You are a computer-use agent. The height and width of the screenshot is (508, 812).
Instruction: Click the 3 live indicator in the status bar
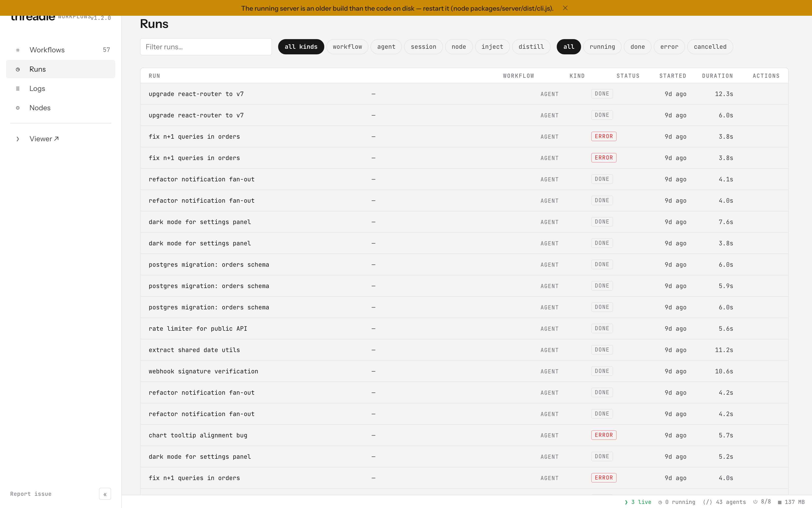point(638,502)
